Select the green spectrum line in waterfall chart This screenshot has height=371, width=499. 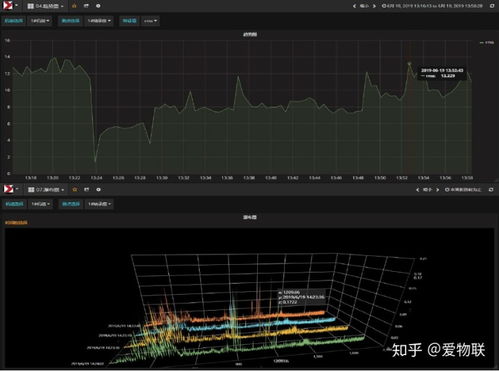(333, 341)
